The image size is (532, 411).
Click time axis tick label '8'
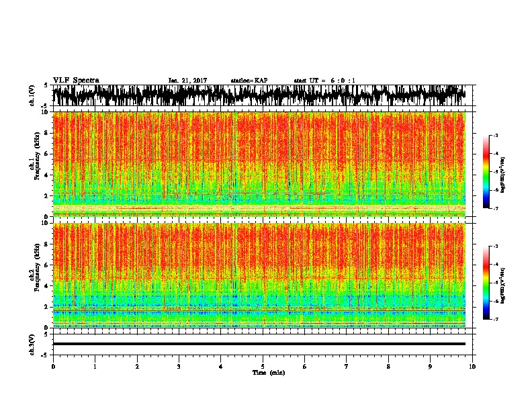point(388,366)
